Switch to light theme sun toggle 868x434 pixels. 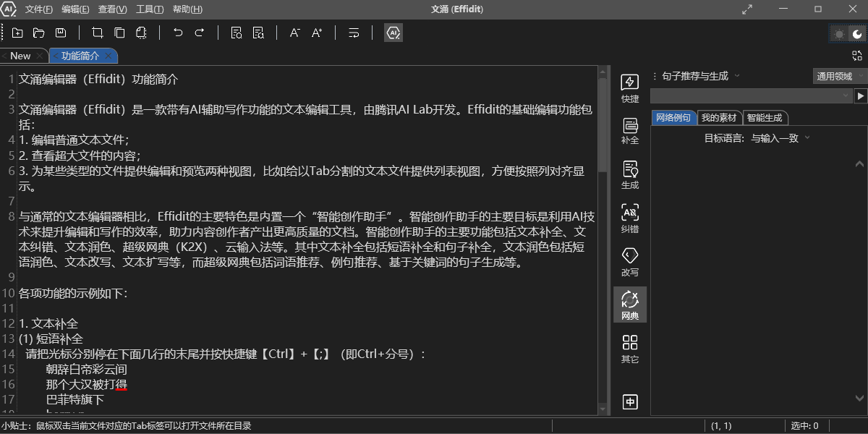(x=839, y=34)
